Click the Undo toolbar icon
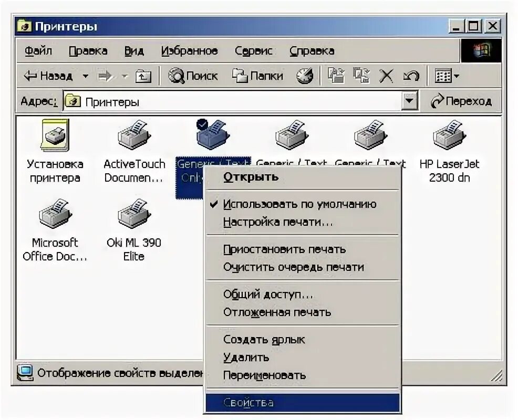 click(x=411, y=76)
